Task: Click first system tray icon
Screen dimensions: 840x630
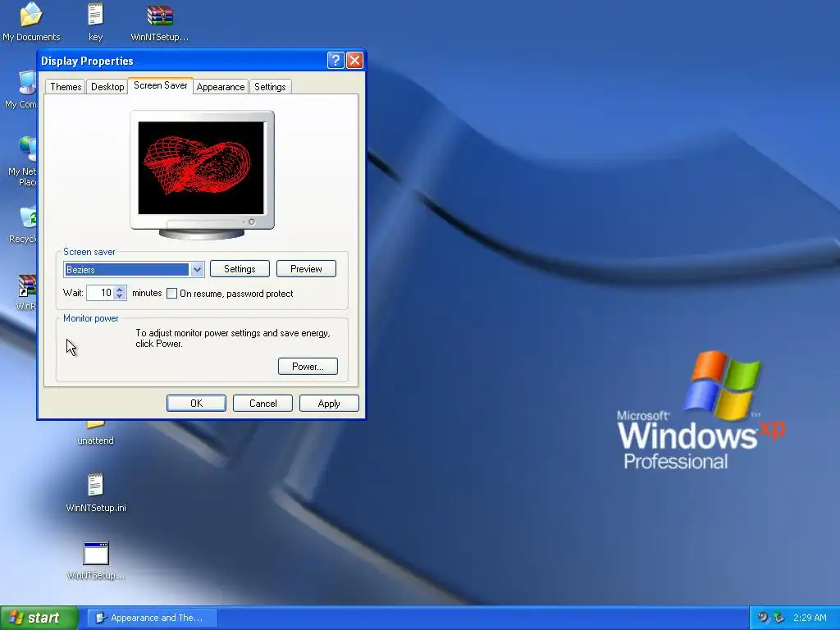Action: [763, 617]
